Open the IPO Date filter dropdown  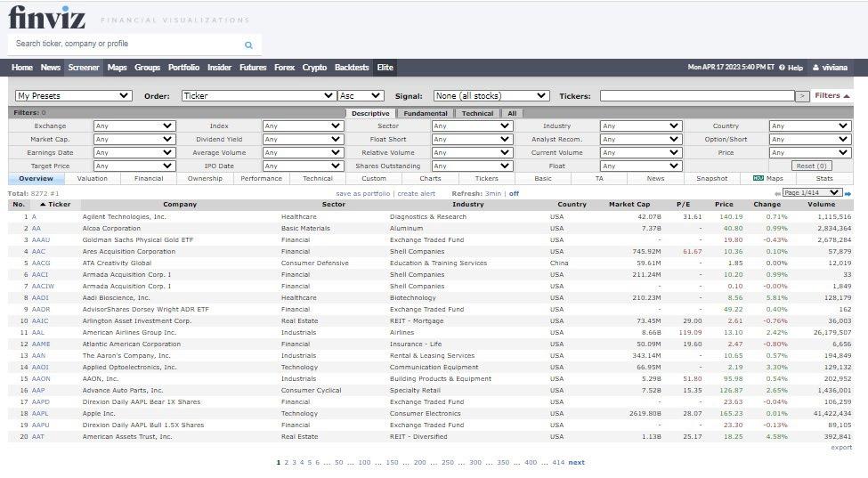pyautogui.click(x=303, y=166)
